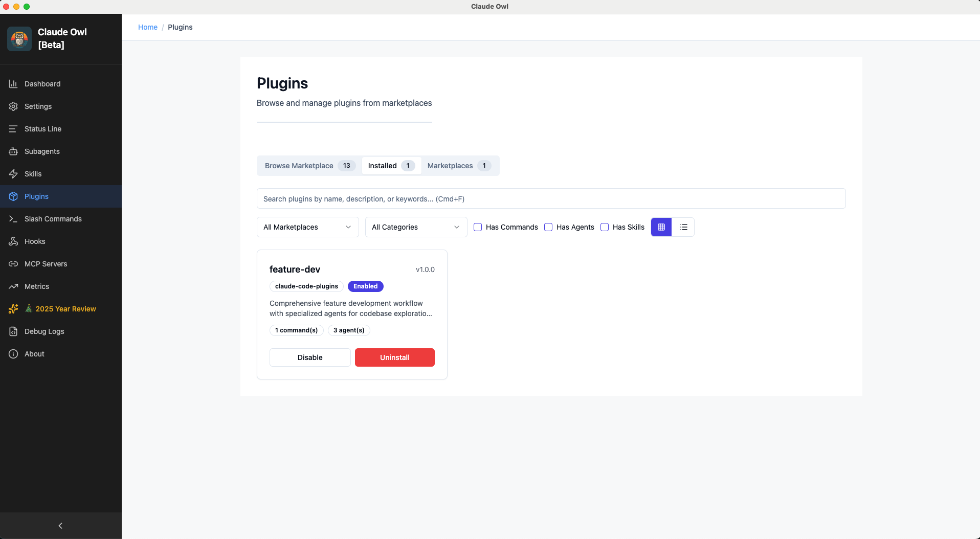
Task: Open the Dashboard sidebar icon
Action: 13,83
